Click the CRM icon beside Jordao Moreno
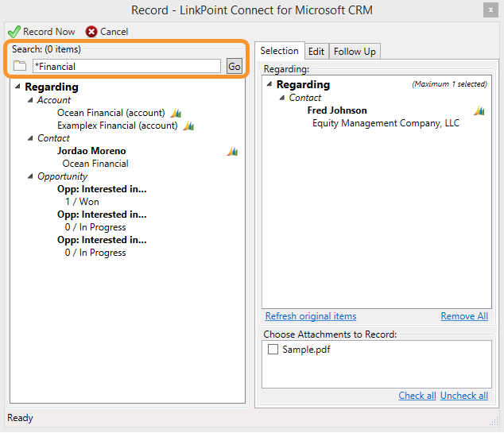Viewport: 504px width, 433px height. point(232,151)
